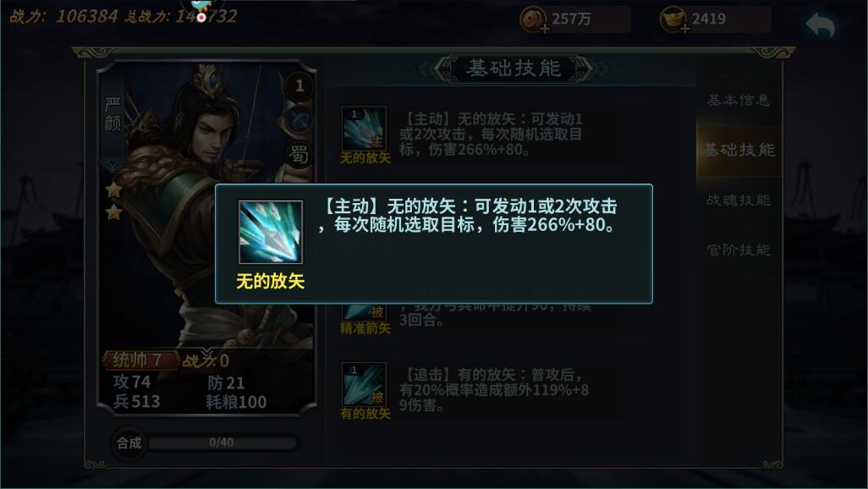The width and height of the screenshot is (868, 489).
Task: Tap the level 1 badge on card
Action: pyautogui.click(x=299, y=85)
